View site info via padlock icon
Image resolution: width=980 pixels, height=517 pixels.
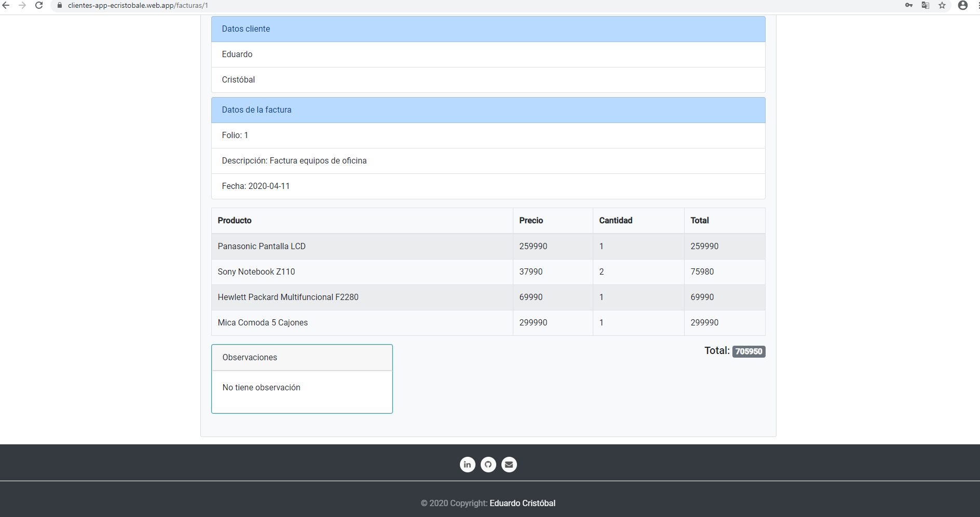(x=60, y=5)
